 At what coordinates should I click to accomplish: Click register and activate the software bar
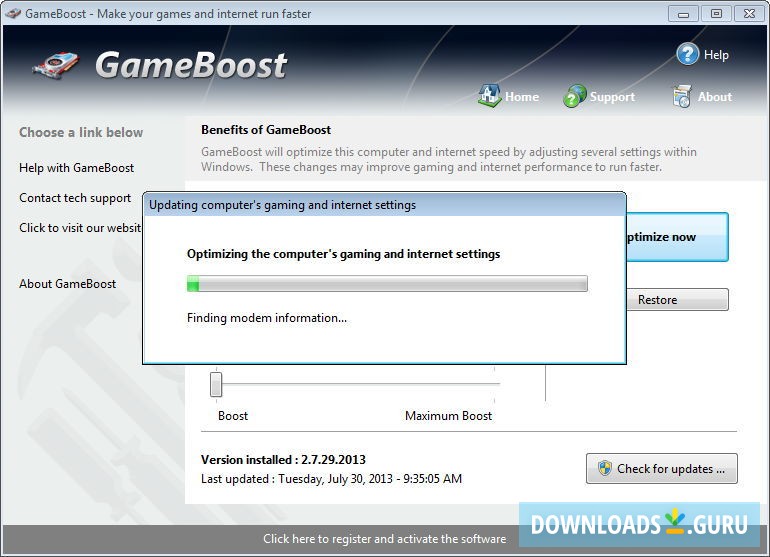pyautogui.click(x=385, y=539)
